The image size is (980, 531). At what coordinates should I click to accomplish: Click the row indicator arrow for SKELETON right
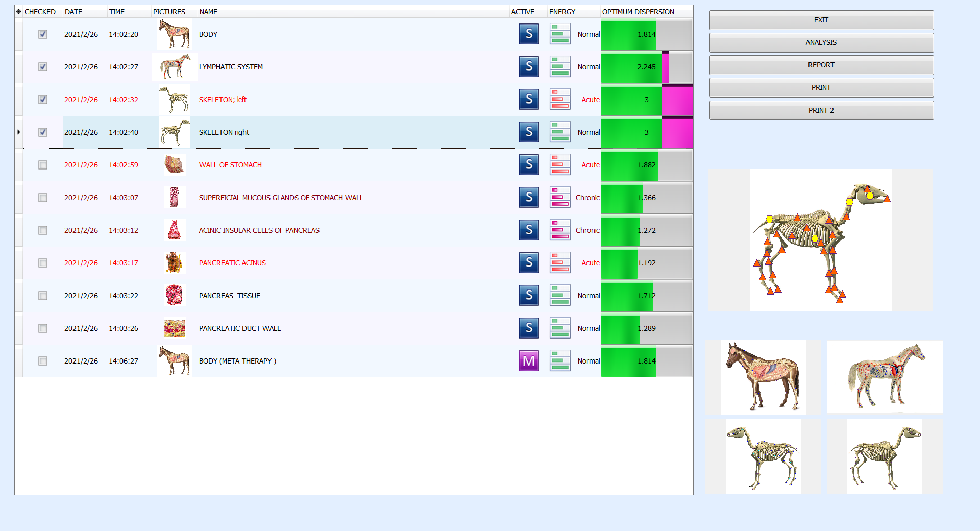(19, 132)
